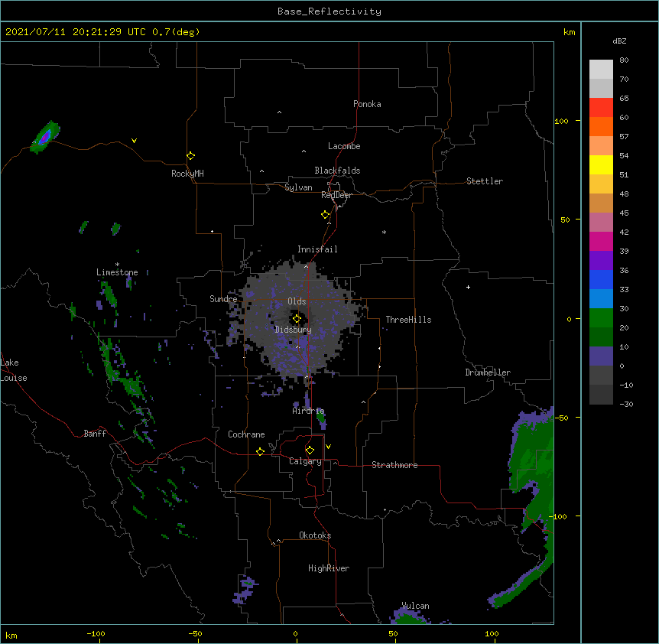Click the Calgary label
The image size is (659, 644).
[x=305, y=461]
